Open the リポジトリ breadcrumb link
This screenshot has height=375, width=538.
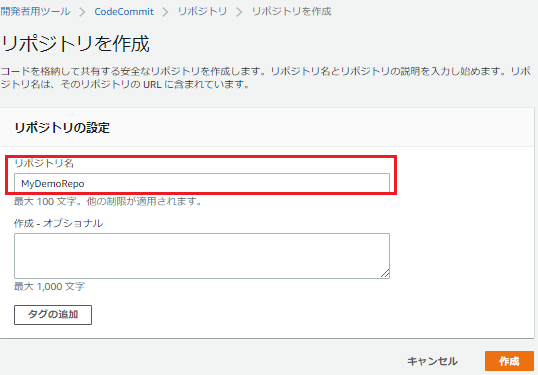coord(202,11)
